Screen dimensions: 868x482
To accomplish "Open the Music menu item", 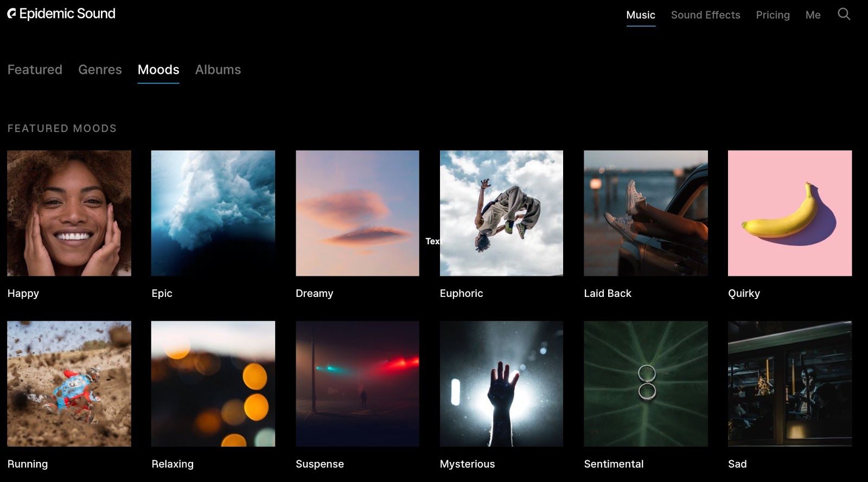I will point(640,15).
